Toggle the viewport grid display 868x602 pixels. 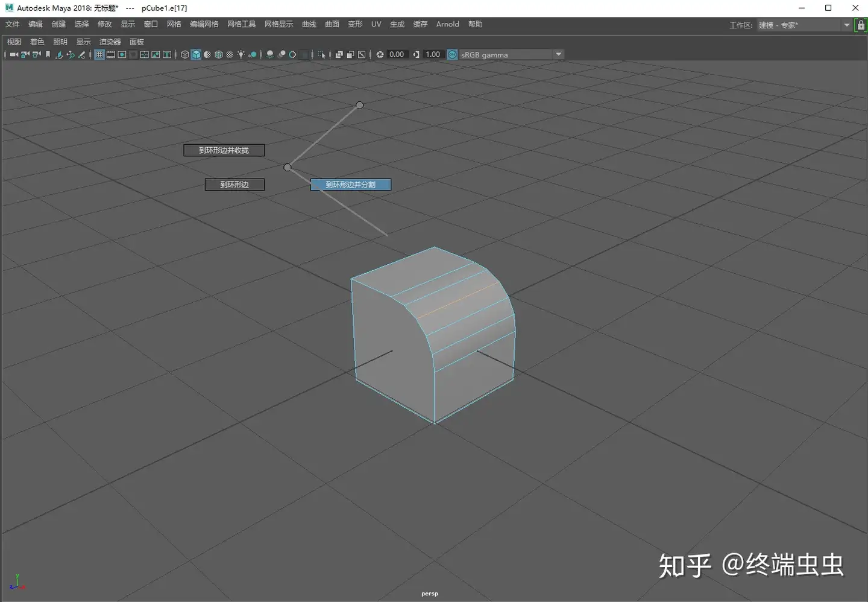click(x=99, y=54)
